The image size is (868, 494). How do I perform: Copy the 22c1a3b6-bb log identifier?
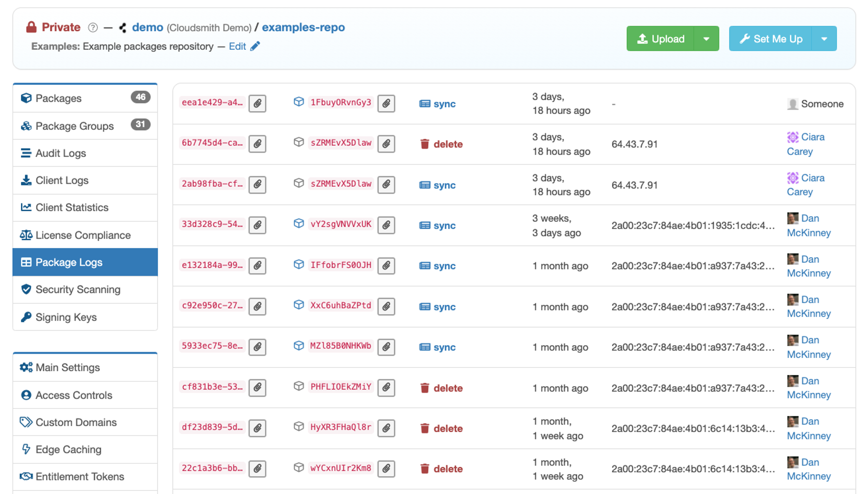(257, 468)
